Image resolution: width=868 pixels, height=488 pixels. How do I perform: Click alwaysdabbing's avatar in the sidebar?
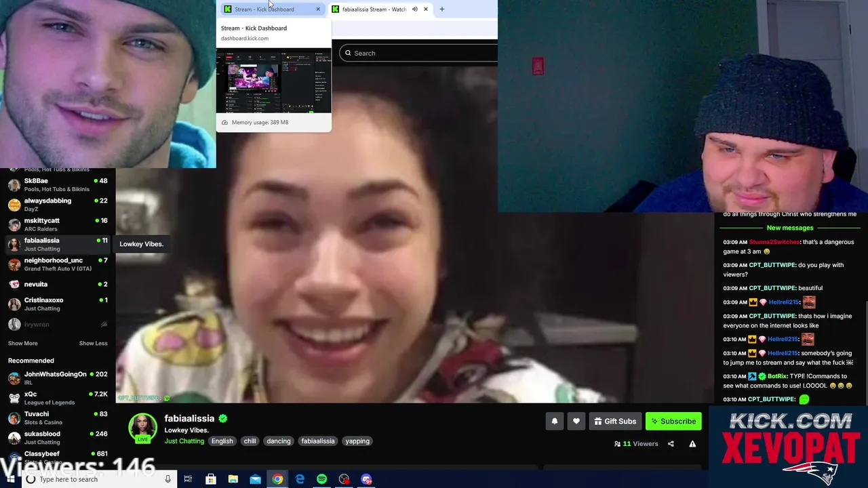click(14, 205)
